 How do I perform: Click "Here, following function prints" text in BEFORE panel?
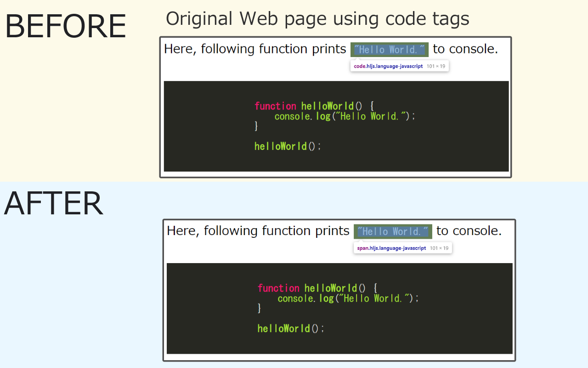click(255, 49)
